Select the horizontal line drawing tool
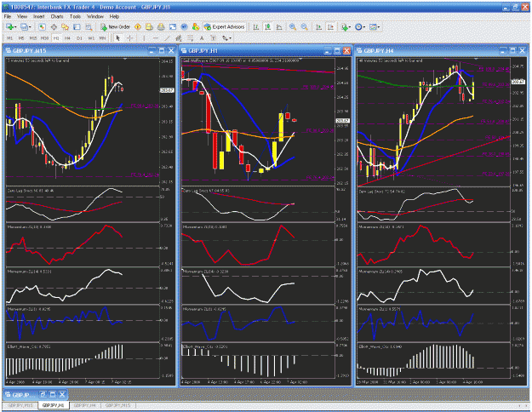This screenshot has height=412, width=532. [156, 38]
